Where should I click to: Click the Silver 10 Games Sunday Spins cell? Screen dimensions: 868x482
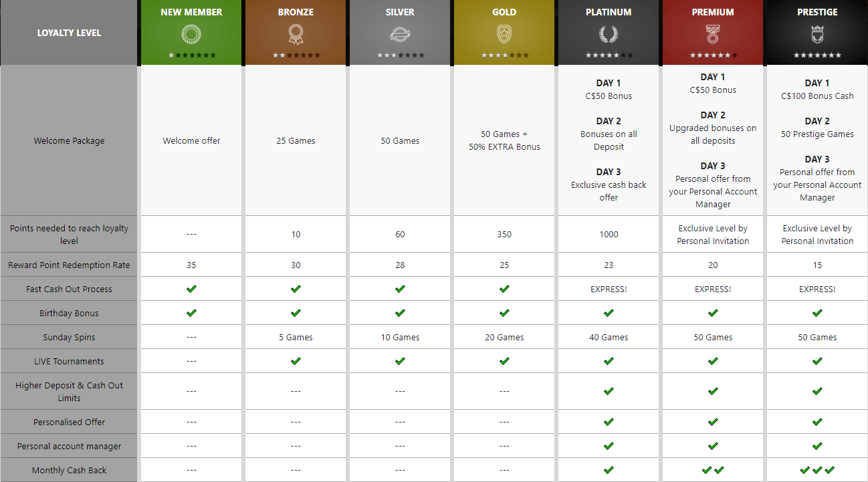(400, 337)
